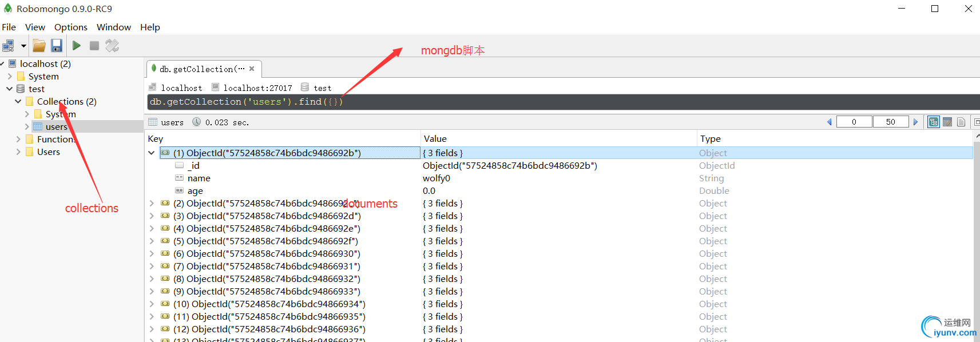The image size is (980, 342).
Task: Click the rotate orientation toolbar icon
Action: click(x=112, y=46)
